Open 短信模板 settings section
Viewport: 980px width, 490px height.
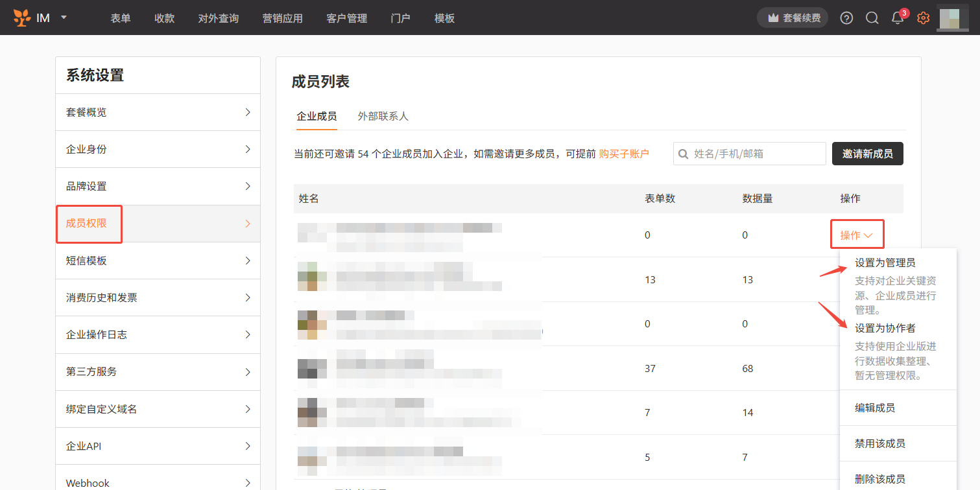158,261
